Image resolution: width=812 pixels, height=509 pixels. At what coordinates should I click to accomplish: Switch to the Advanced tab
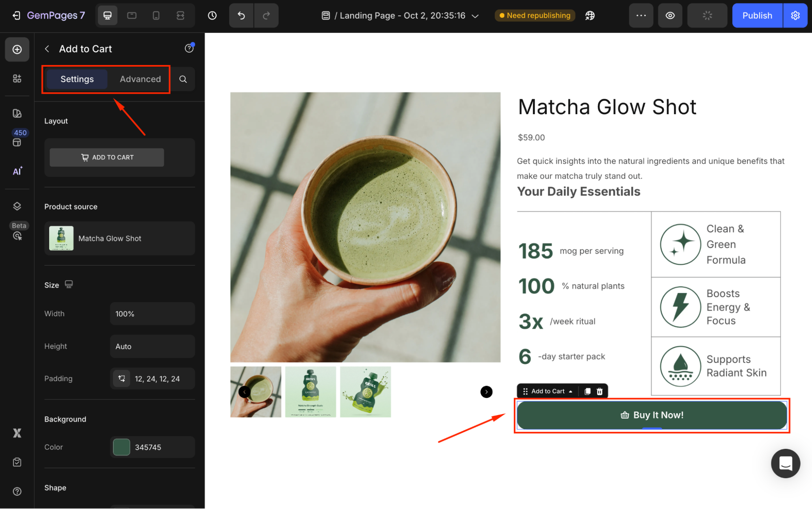tap(140, 79)
